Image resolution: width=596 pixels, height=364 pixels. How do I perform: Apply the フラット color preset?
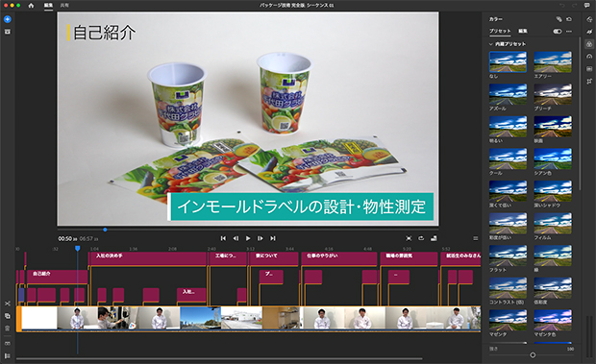point(508,255)
